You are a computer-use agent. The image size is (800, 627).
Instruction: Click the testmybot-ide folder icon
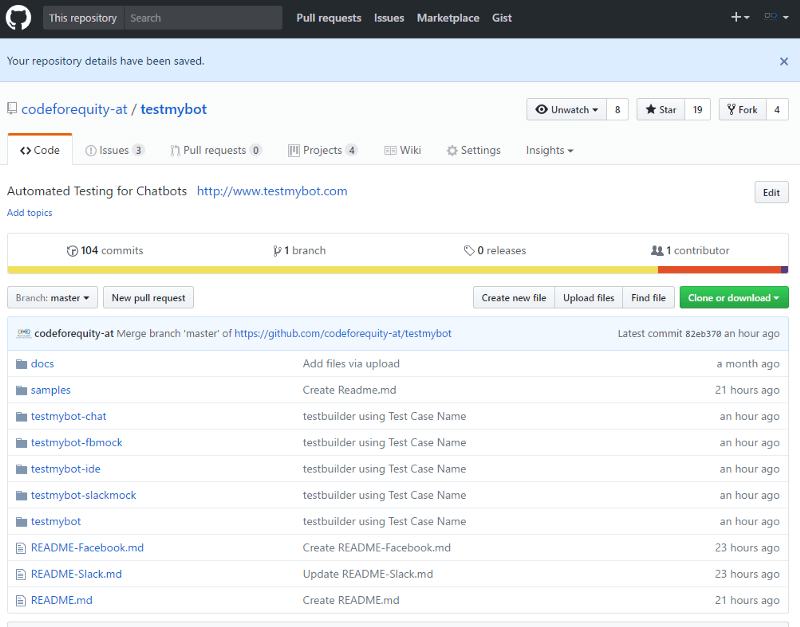click(x=21, y=469)
